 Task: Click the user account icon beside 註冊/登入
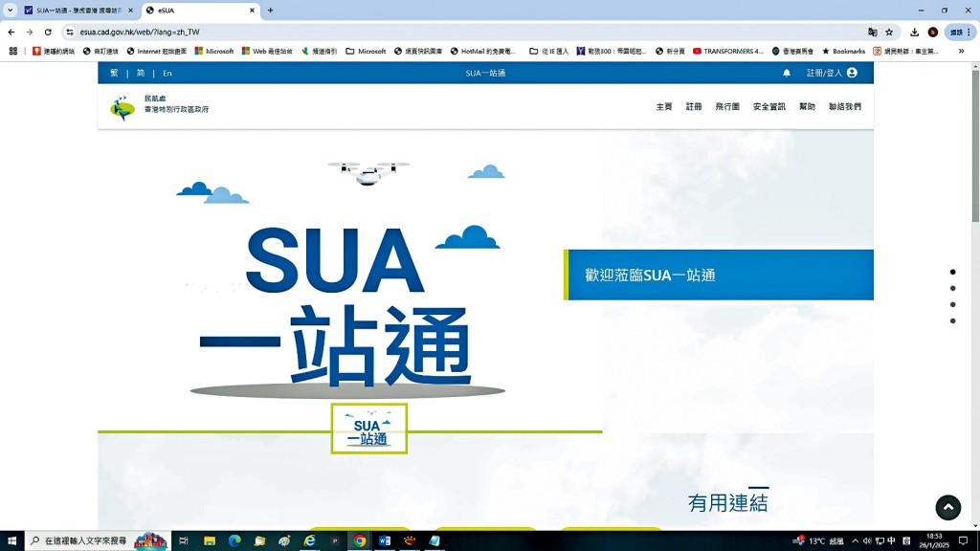point(852,73)
